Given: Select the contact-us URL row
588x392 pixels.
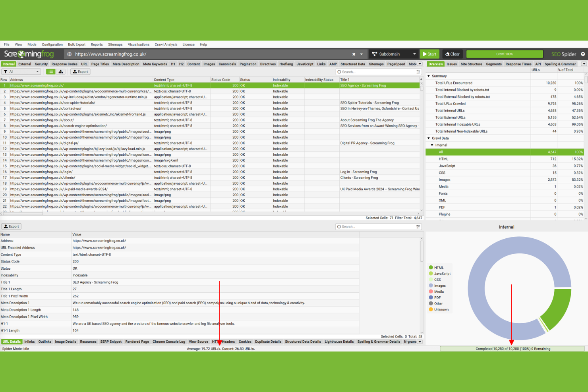Looking at the screenshot, I should pyautogui.click(x=210, y=108).
